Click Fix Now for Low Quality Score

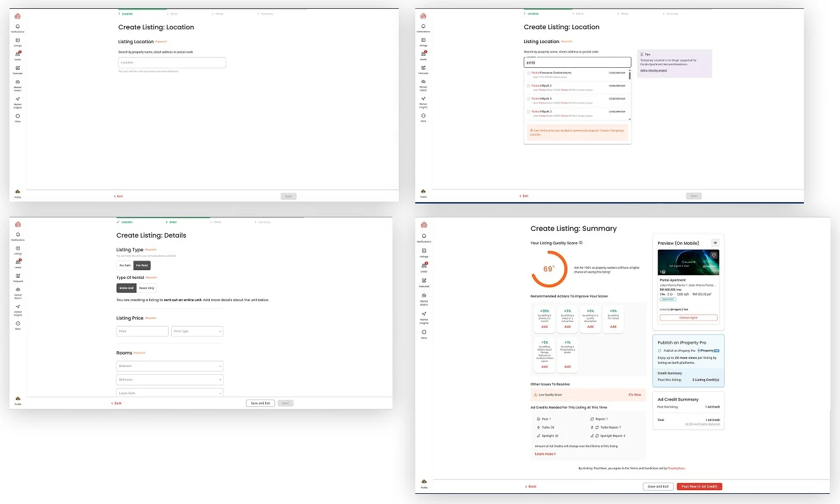tap(635, 394)
